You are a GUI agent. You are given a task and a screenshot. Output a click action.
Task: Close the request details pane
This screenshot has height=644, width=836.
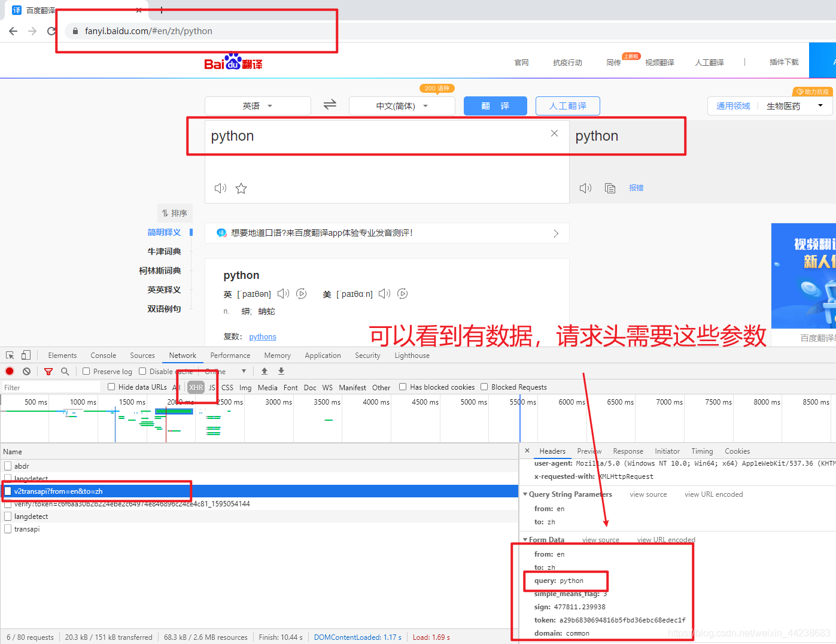(x=527, y=451)
